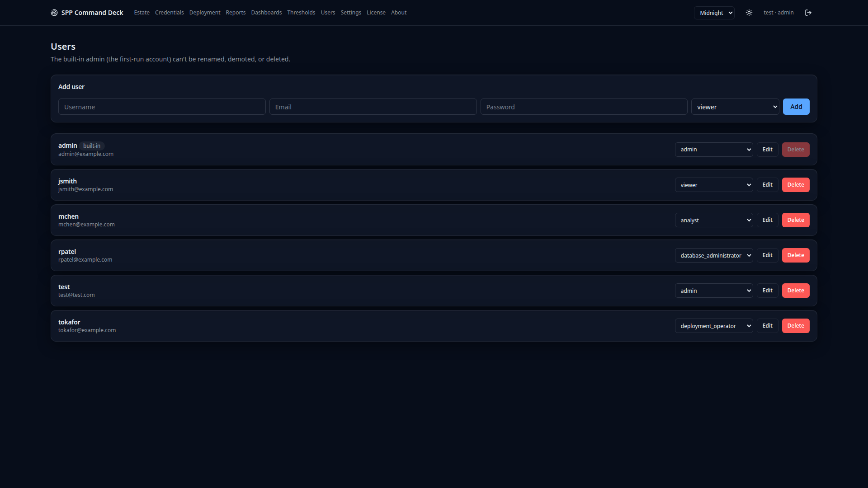Click the tokafor@example.com email text
868x488 pixels.
[x=87, y=330]
